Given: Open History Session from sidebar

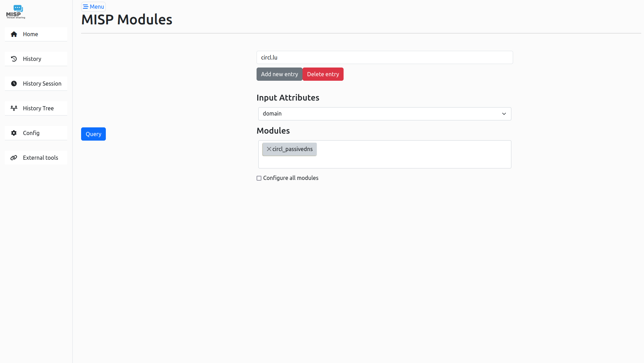Looking at the screenshot, I should pos(36,84).
